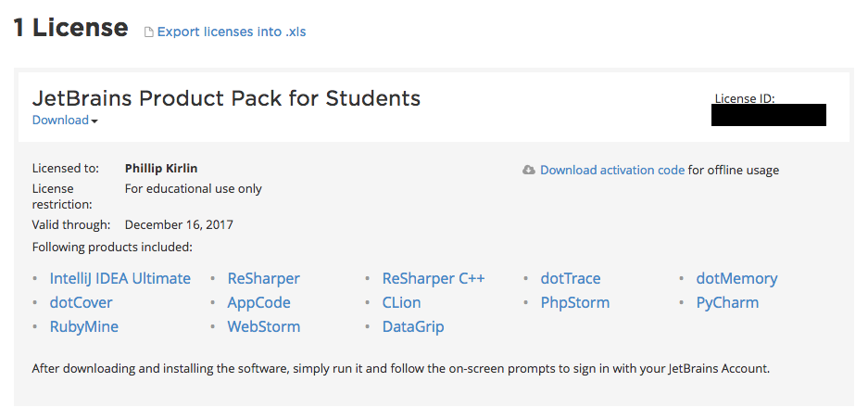Open the ReSharper C++ link

(434, 278)
